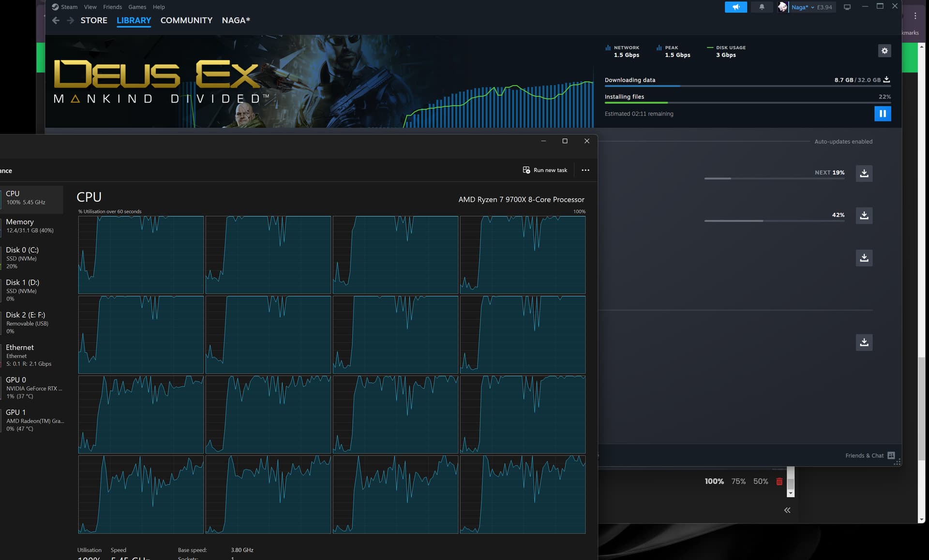Select Memory in performance sidebar
929x560 pixels.
31,226
